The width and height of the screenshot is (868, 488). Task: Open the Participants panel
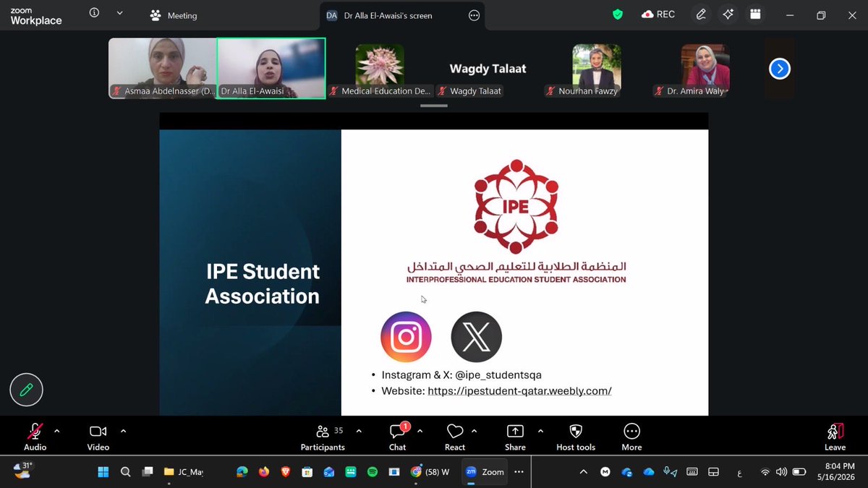point(323,437)
